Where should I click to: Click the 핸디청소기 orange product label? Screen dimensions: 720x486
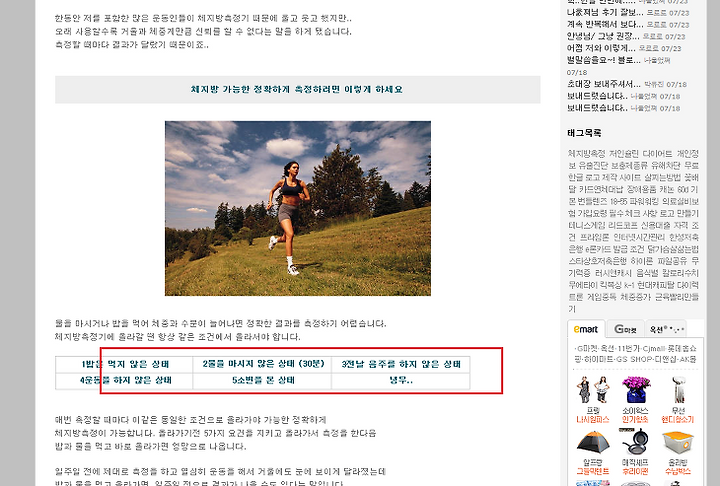(678, 419)
